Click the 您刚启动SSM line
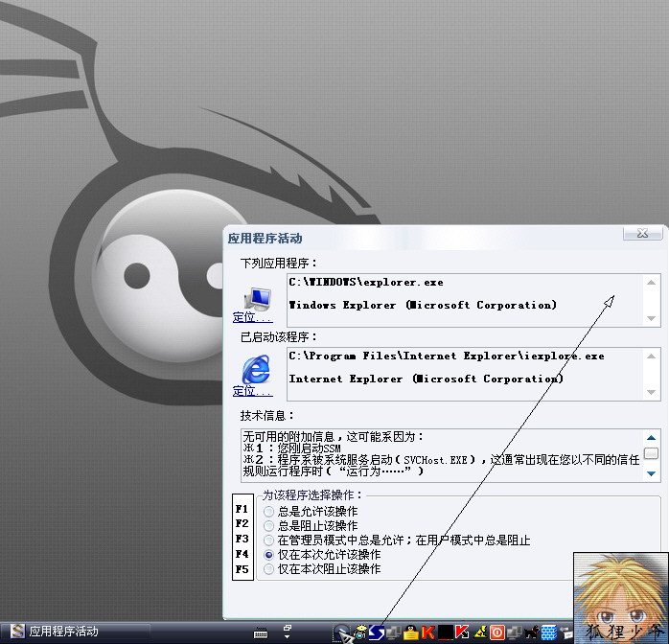Viewport: 669px width, 644px height. pyautogui.click(x=291, y=448)
